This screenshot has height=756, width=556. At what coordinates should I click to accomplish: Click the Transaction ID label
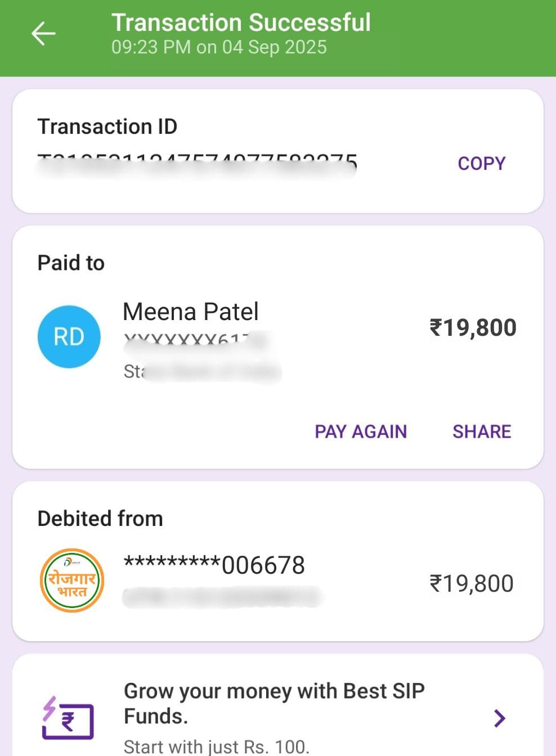(107, 127)
